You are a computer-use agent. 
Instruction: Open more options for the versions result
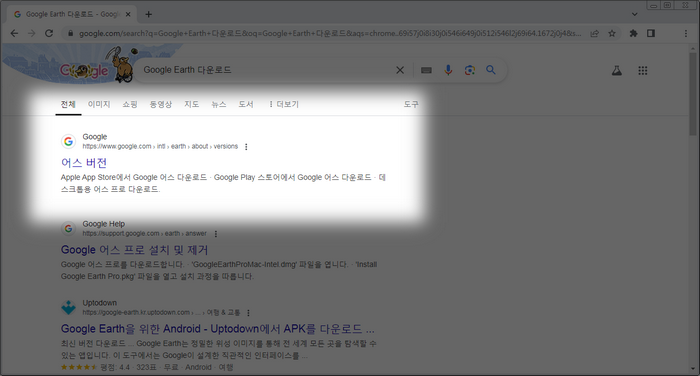[x=246, y=147]
